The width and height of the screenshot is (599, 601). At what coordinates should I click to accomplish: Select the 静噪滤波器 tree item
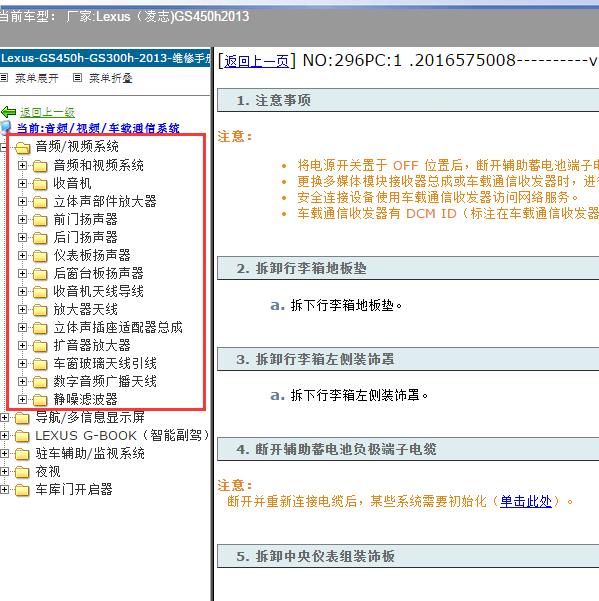85,399
